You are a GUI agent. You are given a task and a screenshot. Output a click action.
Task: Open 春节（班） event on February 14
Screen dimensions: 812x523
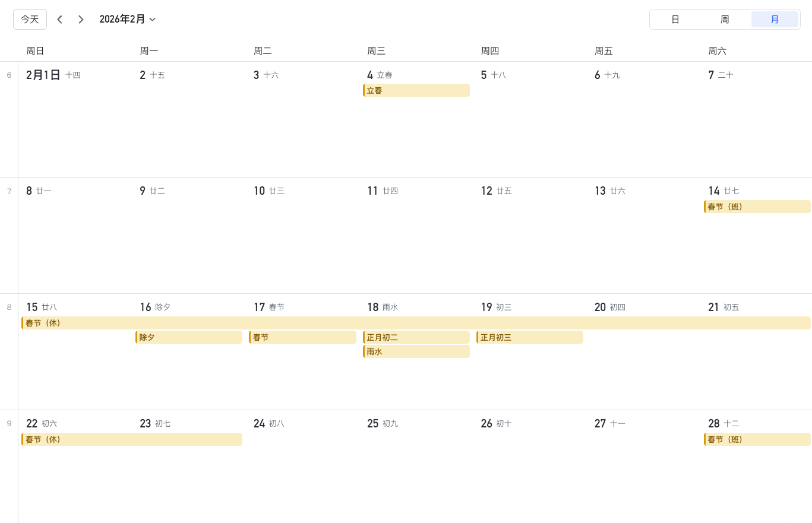pos(757,207)
